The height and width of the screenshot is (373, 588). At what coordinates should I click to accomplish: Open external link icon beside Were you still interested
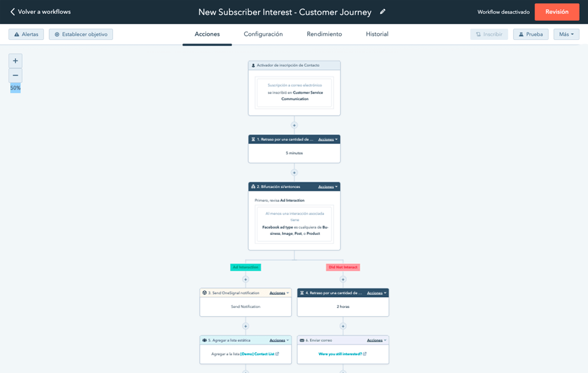click(x=364, y=354)
